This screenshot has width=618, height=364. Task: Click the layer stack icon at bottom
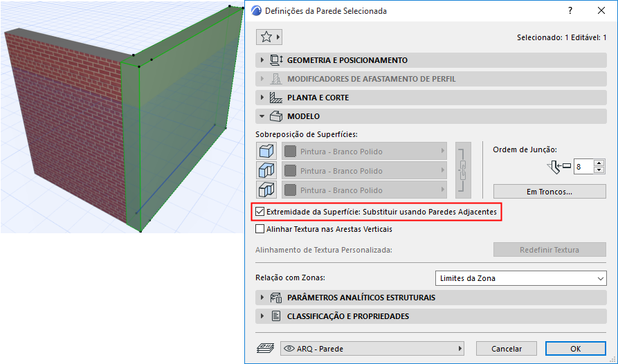266,348
